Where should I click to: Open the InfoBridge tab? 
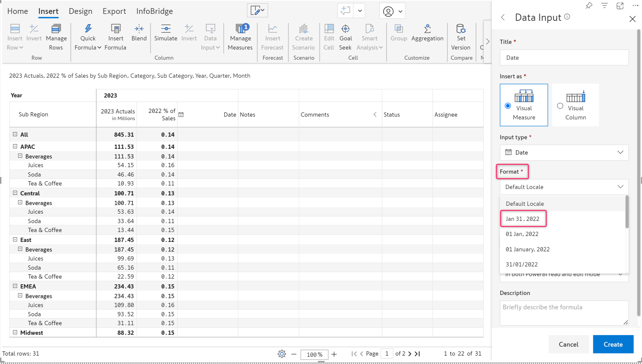(154, 11)
